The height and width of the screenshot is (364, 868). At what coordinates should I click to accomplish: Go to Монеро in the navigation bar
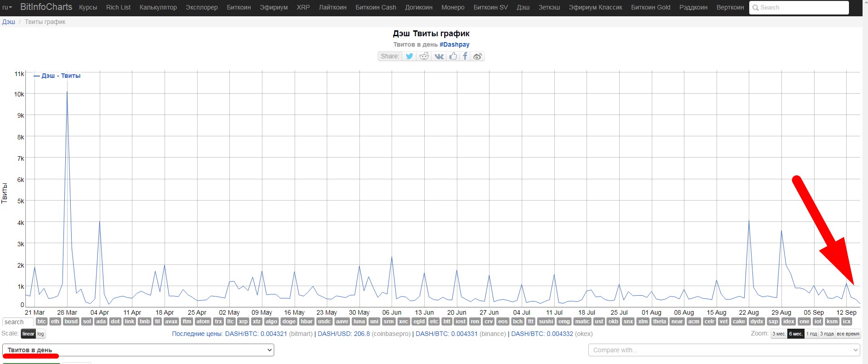[453, 7]
